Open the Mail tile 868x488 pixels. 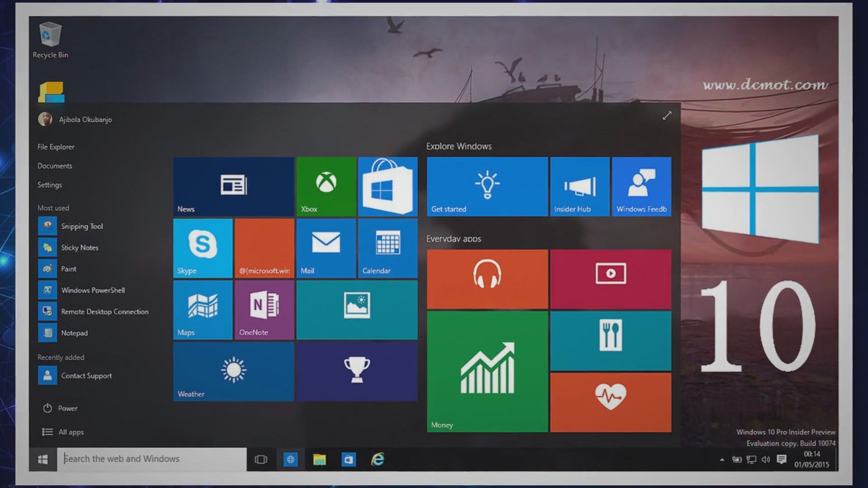326,248
